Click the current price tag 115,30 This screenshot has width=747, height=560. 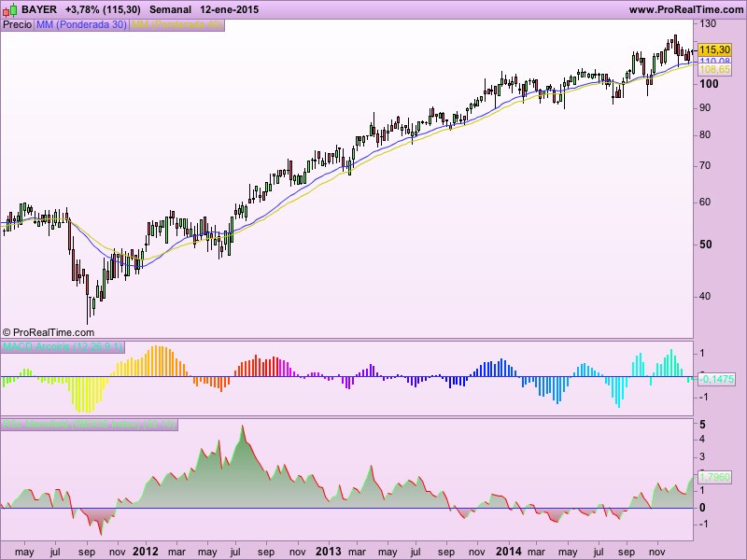(x=714, y=50)
